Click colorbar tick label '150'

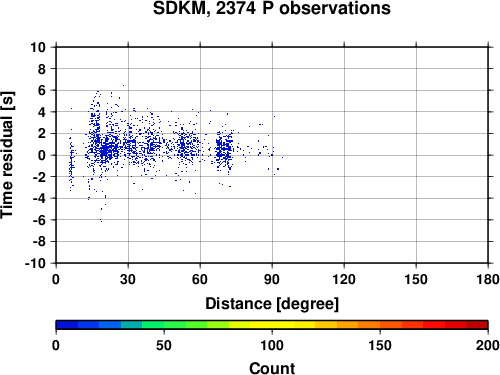(x=380, y=345)
